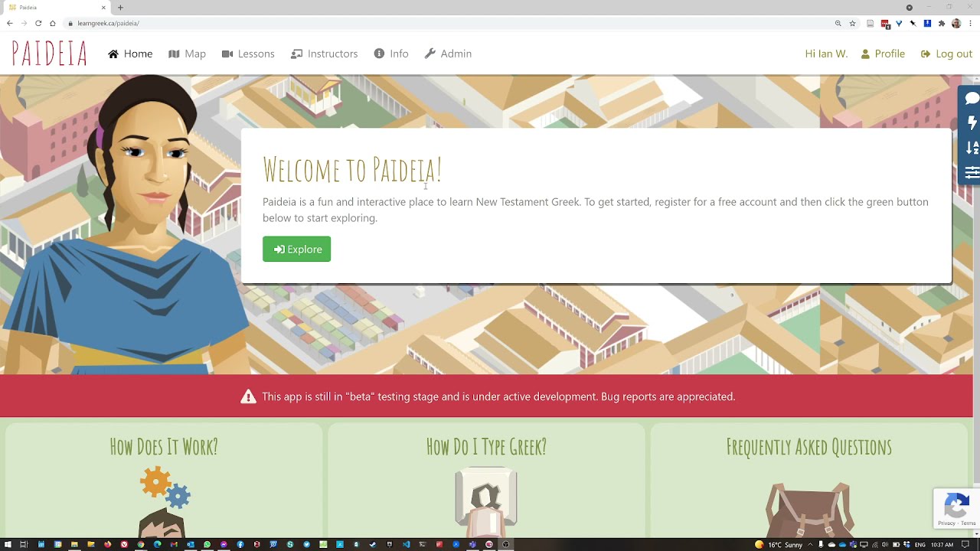The image size is (980, 551).
Task: Bookmark this page with the star
Action: point(852,23)
